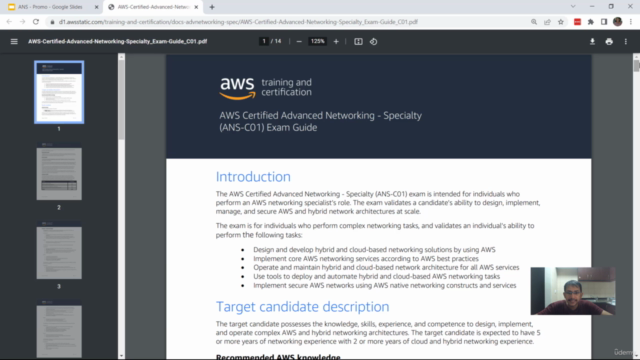This screenshot has height=360, width=640.
Task: Share this page icon
Action: pyautogui.click(x=547, y=22)
